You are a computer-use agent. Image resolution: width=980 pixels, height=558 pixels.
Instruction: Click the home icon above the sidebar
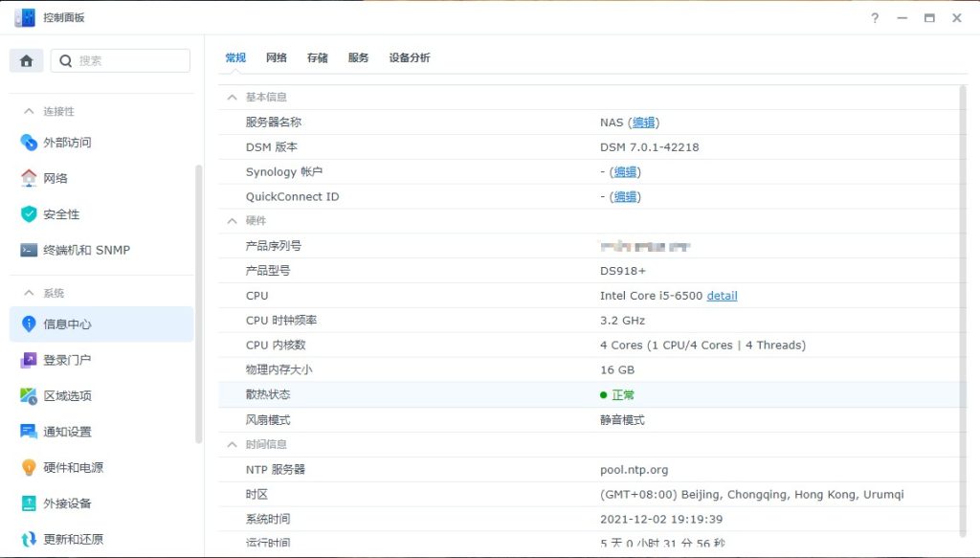(x=26, y=60)
